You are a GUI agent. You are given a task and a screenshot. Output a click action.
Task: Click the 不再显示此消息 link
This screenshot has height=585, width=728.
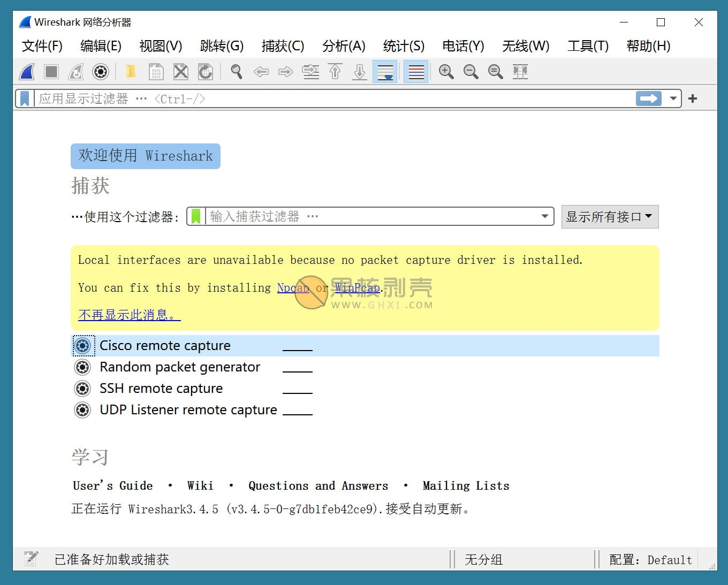(x=130, y=315)
